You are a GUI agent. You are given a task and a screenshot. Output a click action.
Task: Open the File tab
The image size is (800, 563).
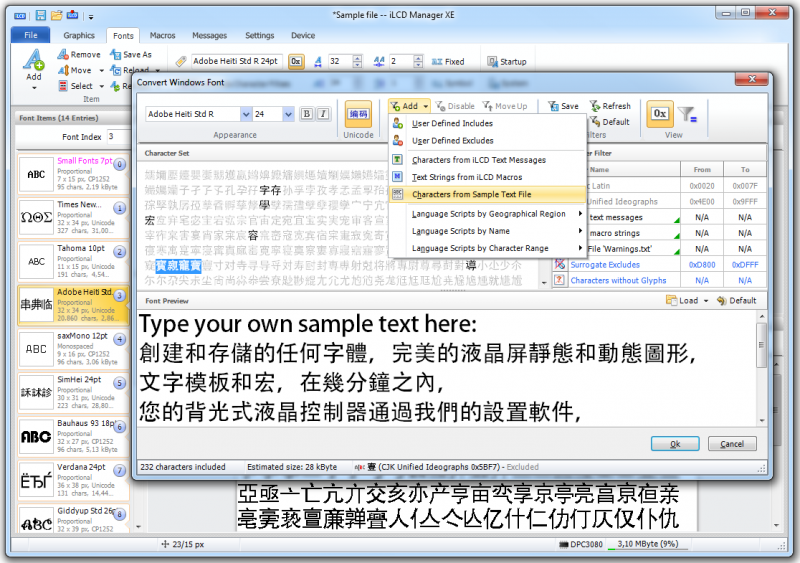(31, 35)
